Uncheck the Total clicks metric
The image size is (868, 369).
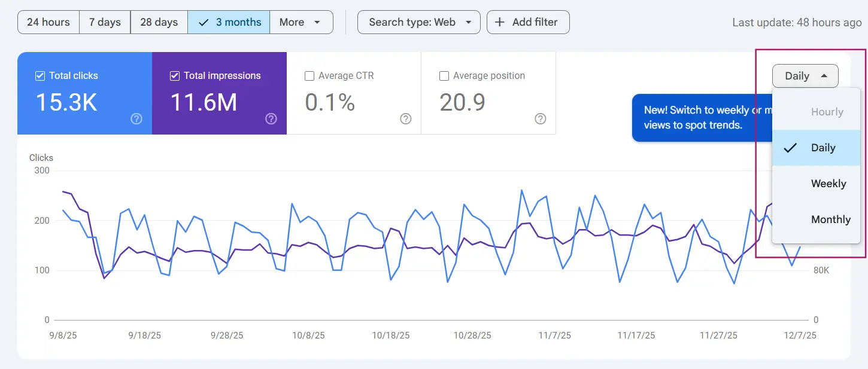pos(40,75)
